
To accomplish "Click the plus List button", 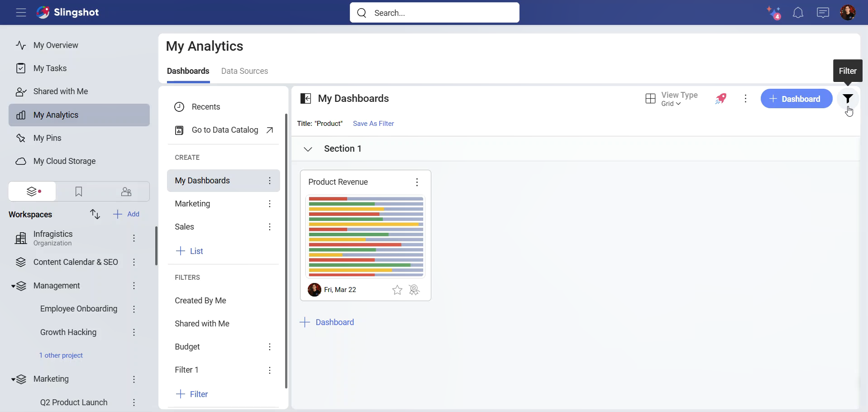I will click(x=189, y=251).
